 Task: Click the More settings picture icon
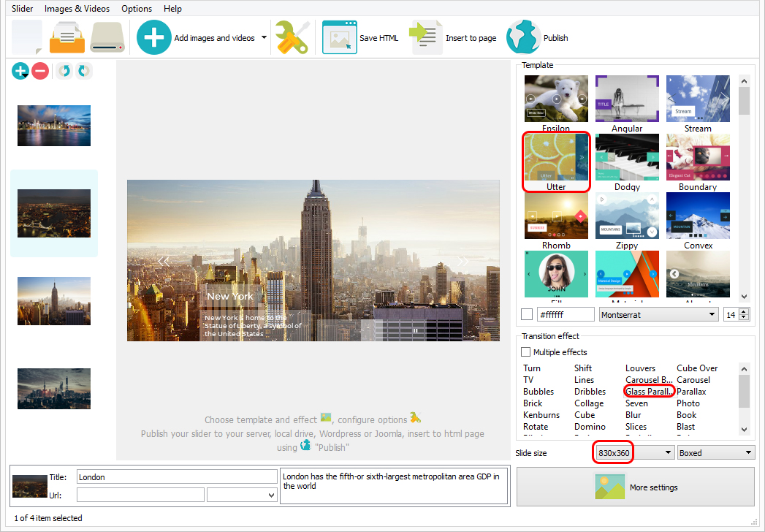click(x=610, y=487)
